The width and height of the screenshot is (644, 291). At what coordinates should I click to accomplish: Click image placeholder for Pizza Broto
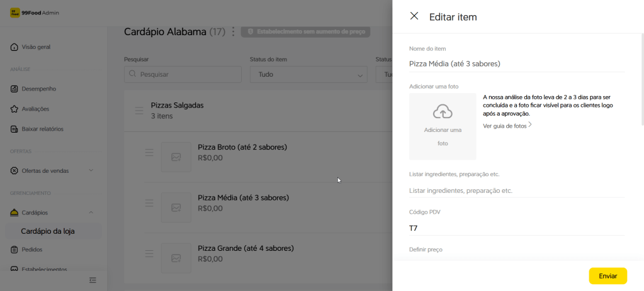(176, 156)
